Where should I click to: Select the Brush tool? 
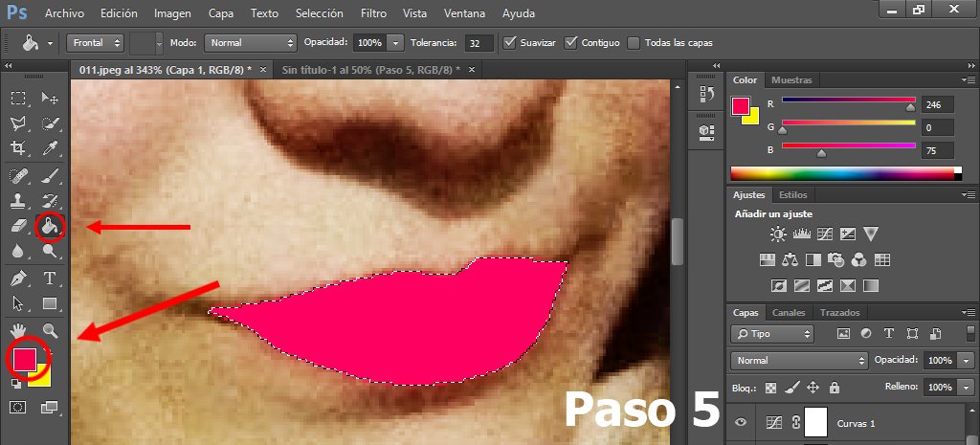[x=50, y=176]
